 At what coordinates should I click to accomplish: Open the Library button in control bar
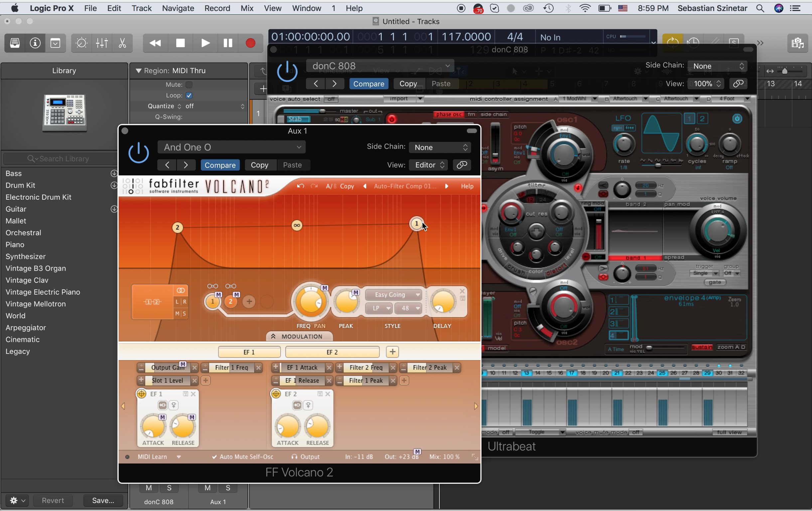[15, 43]
